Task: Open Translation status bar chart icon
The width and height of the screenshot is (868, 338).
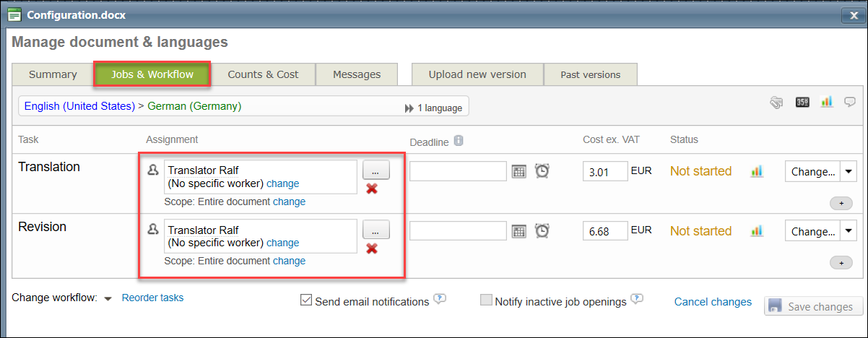Action: (x=757, y=171)
